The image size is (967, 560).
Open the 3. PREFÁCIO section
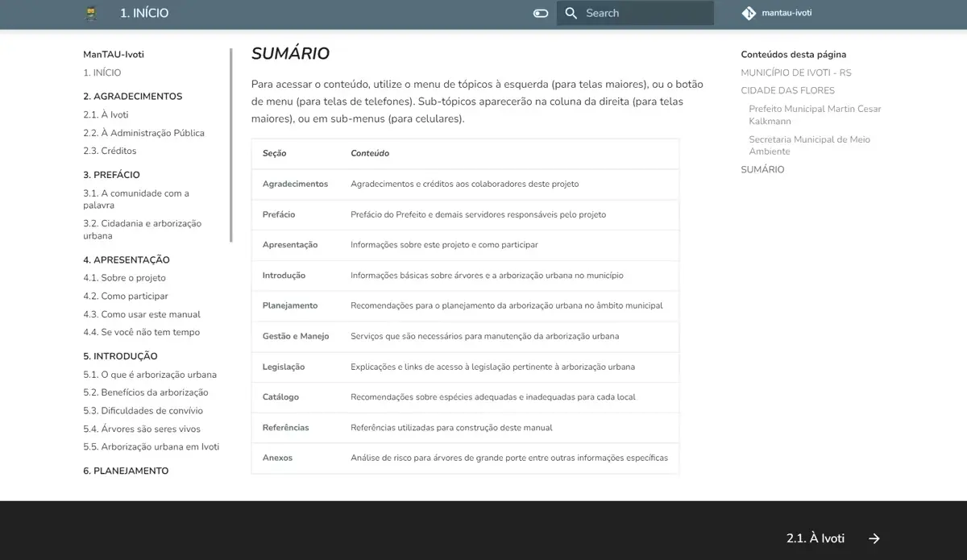point(110,174)
